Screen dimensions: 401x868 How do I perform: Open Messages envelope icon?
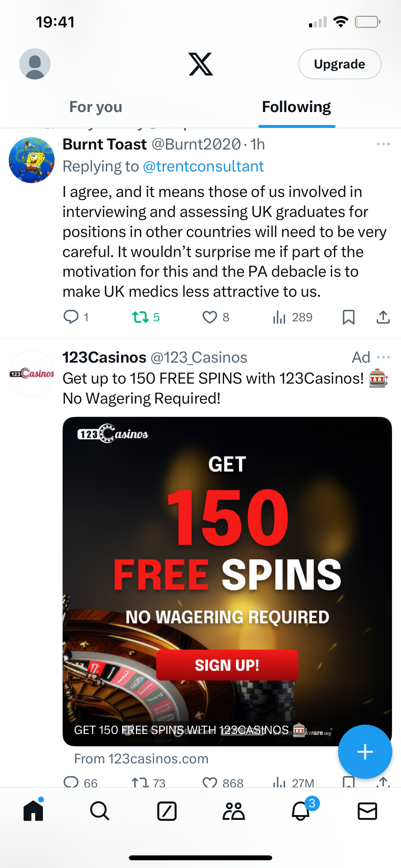coord(367,811)
